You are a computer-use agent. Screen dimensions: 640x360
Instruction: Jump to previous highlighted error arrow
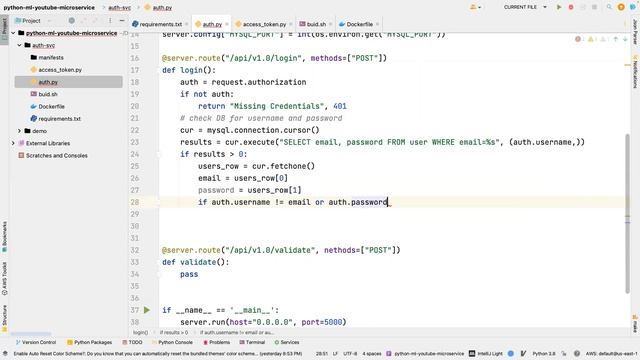(616, 39)
